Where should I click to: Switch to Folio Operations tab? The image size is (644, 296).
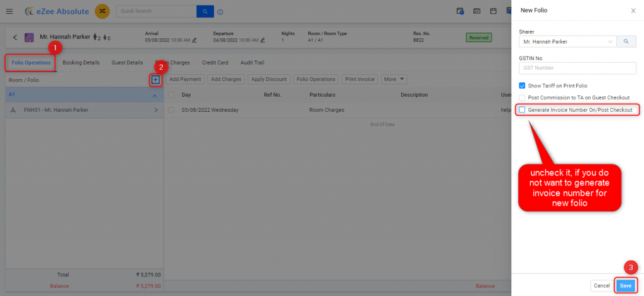(31, 63)
